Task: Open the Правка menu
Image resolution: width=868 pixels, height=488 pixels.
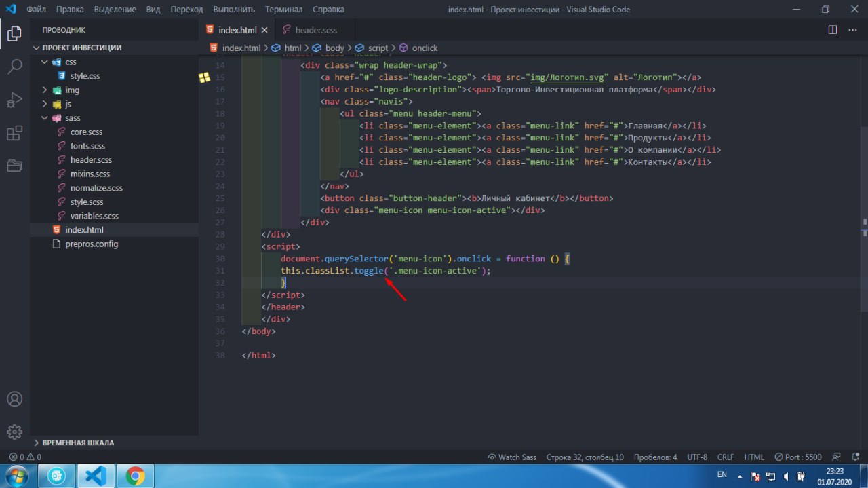Action: [71, 10]
